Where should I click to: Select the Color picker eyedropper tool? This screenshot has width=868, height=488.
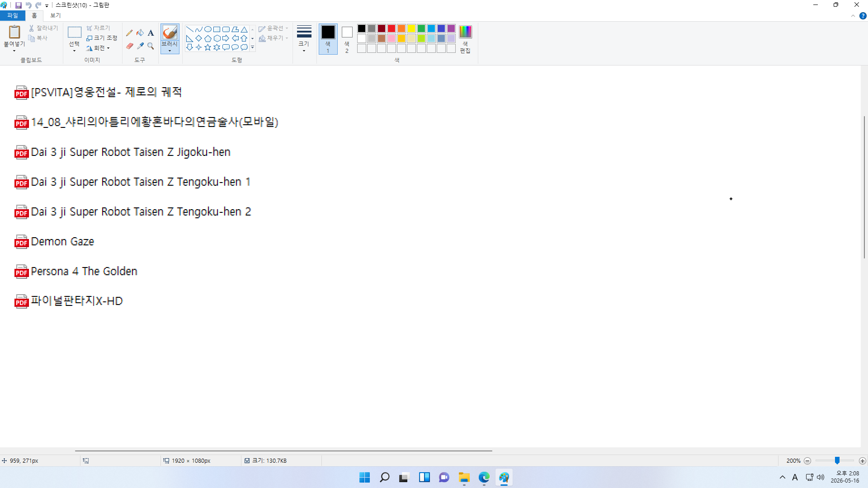[x=140, y=46]
